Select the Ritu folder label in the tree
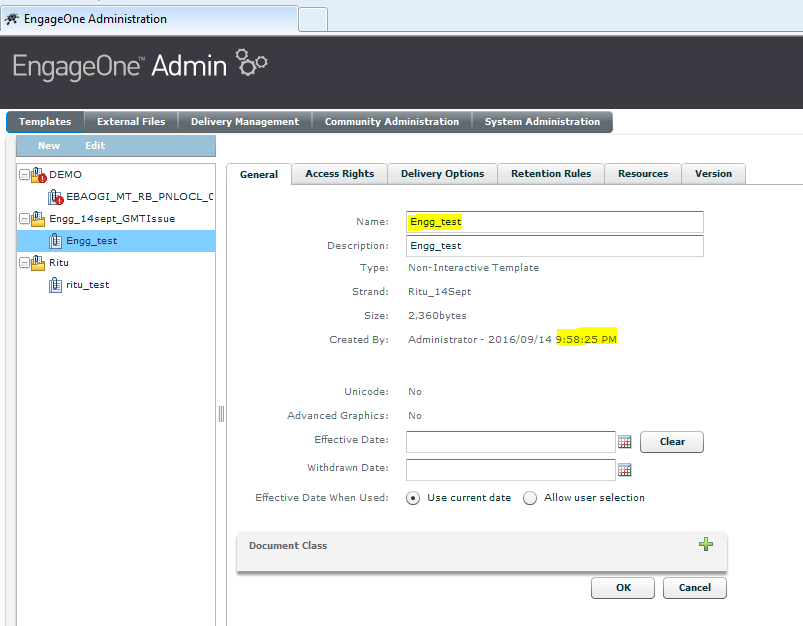Screen dimensions: 803x626 point(59,263)
